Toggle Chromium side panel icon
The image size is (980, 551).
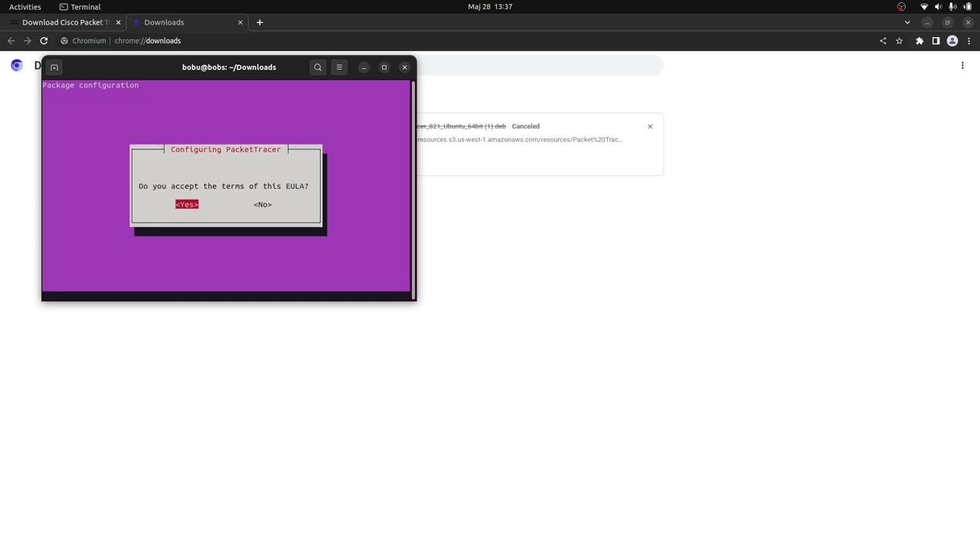[936, 41]
